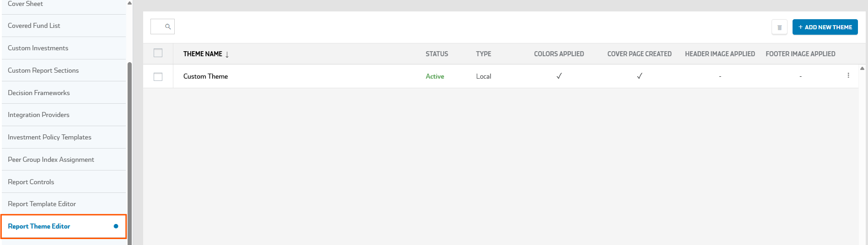
Task: Click the table scroll up arrow
Action: tap(862, 69)
